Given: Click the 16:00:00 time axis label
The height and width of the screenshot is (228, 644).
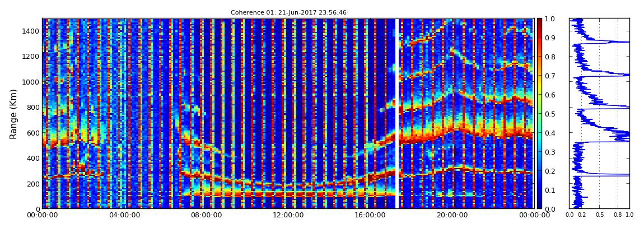Looking at the screenshot, I should tap(369, 215).
